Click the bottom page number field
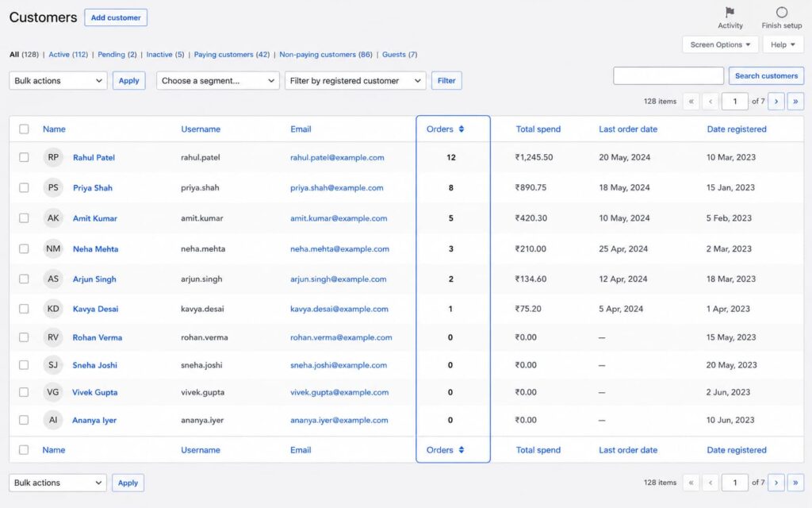Viewport: 812px width, 508px height. point(734,483)
